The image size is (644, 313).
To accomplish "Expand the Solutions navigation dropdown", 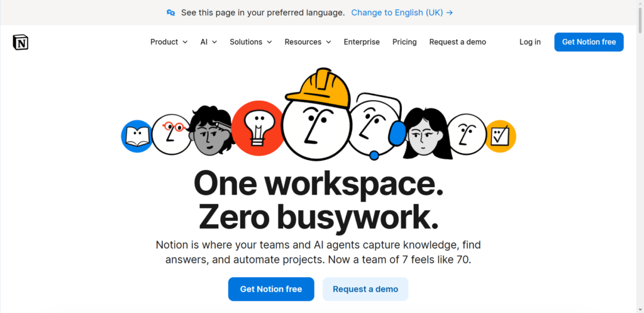I will click(x=250, y=42).
